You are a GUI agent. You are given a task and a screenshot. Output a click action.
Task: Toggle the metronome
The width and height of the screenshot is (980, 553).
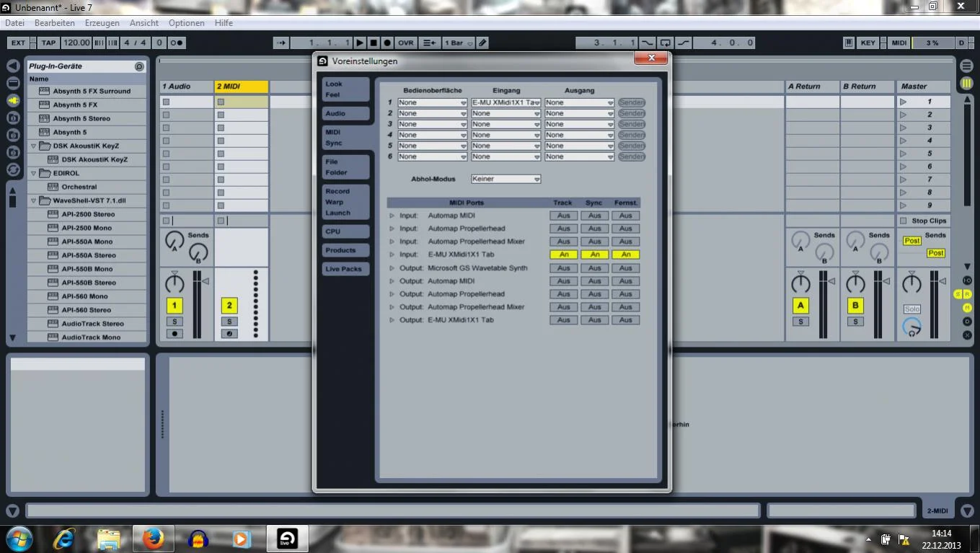(x=176, y=43)
